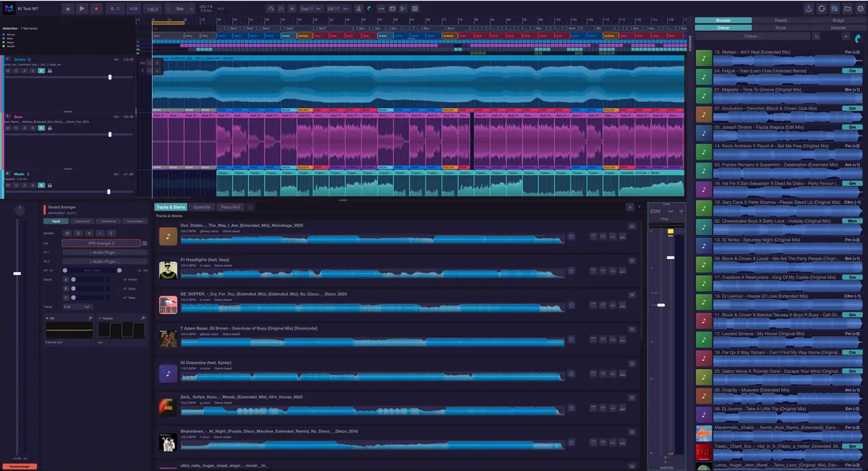The image size is (868, 471).
Task: Open the plugin window icon beside VPS Avenger 2
Action: coord(145,244)
